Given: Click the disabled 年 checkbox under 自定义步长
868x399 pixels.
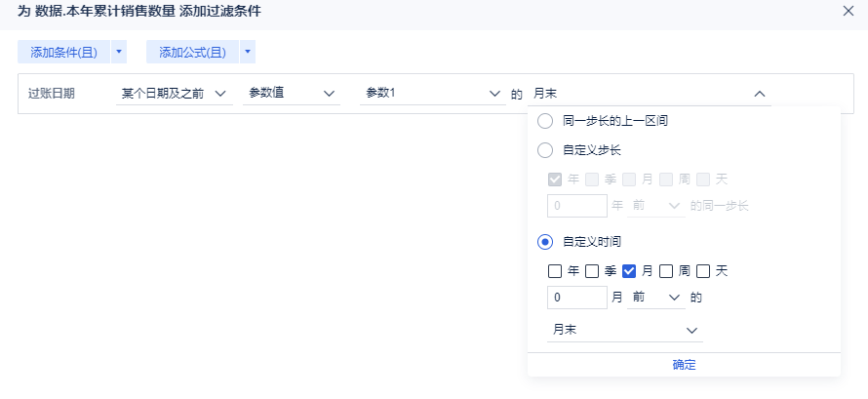Looking at the screenshot, I should [555, 180].
